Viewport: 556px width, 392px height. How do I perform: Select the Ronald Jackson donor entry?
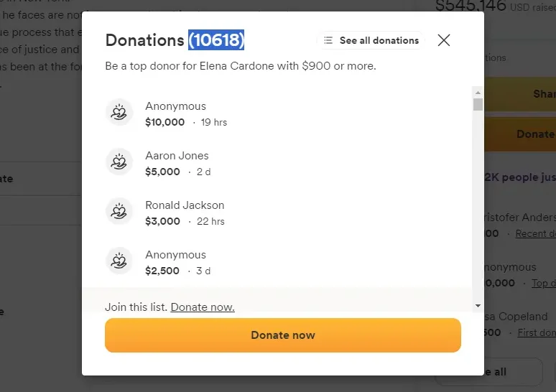point(185,213)
